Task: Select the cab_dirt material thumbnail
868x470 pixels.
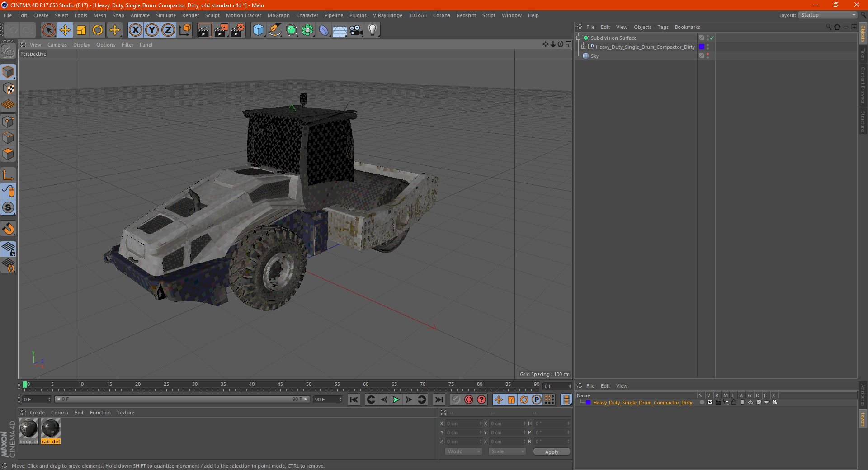Action: click(51, 432)
